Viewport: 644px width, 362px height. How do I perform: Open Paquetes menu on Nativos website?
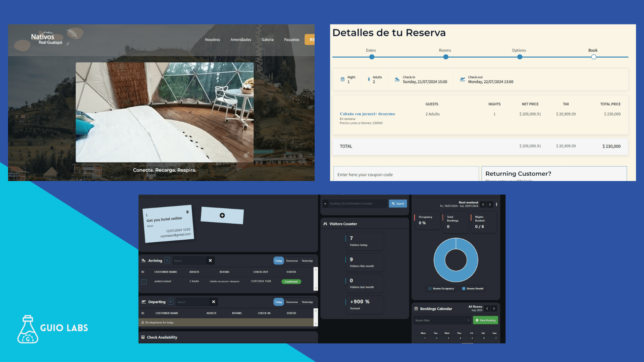[x=291, y=40]
